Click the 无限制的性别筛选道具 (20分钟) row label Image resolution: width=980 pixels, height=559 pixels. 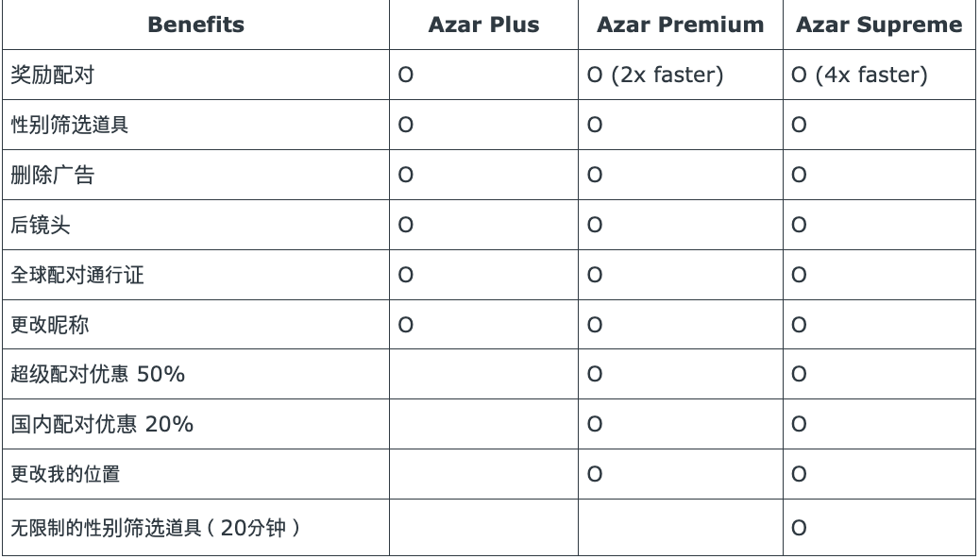(x=156, y=528)
